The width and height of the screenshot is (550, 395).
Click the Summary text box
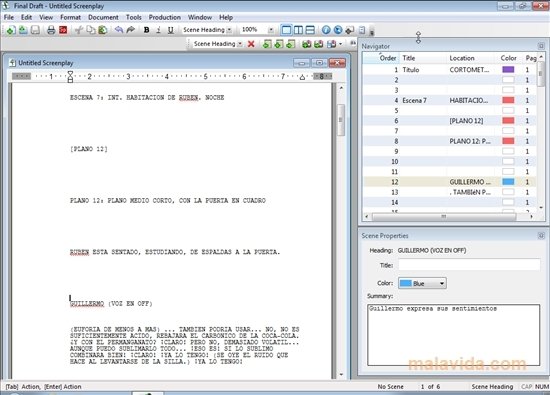[x=453, y=335]
